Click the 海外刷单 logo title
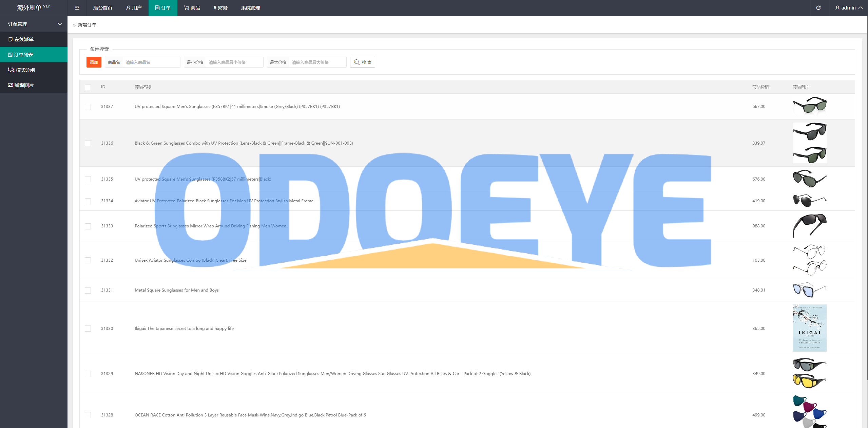The width and height of the screenshot is (868, 428). point(33,7)
